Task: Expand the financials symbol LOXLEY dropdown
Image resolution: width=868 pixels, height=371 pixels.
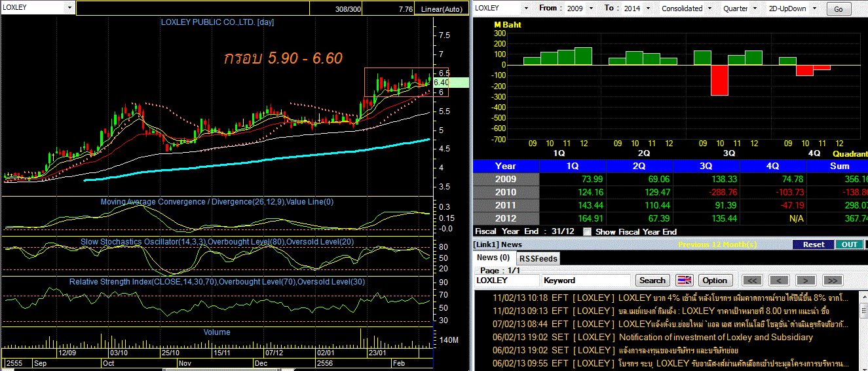Action: click(525, 8)
